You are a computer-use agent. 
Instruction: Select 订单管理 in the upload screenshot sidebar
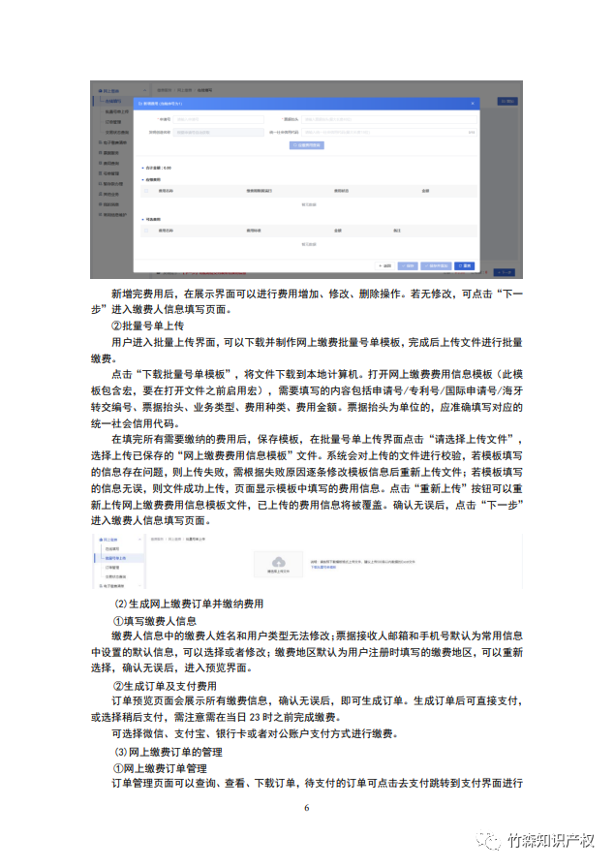tap(112, 568)
